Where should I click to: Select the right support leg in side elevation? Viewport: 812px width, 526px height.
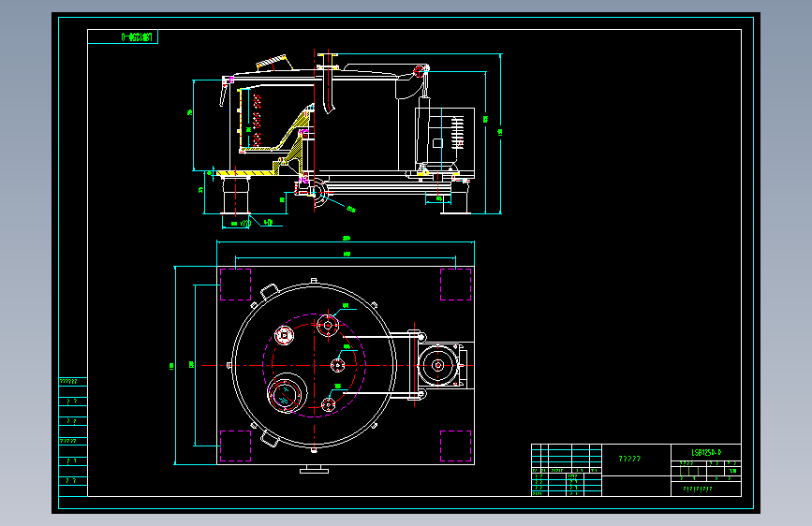tap(454, 197)
